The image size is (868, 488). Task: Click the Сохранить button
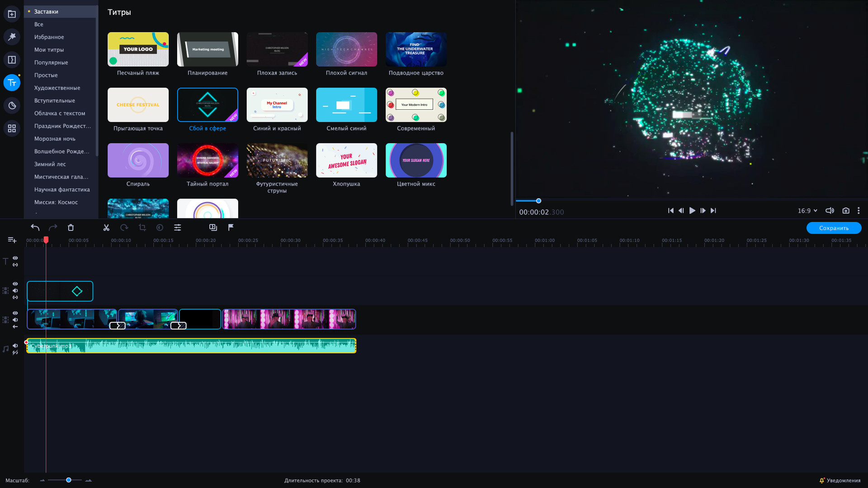point(834,228)
